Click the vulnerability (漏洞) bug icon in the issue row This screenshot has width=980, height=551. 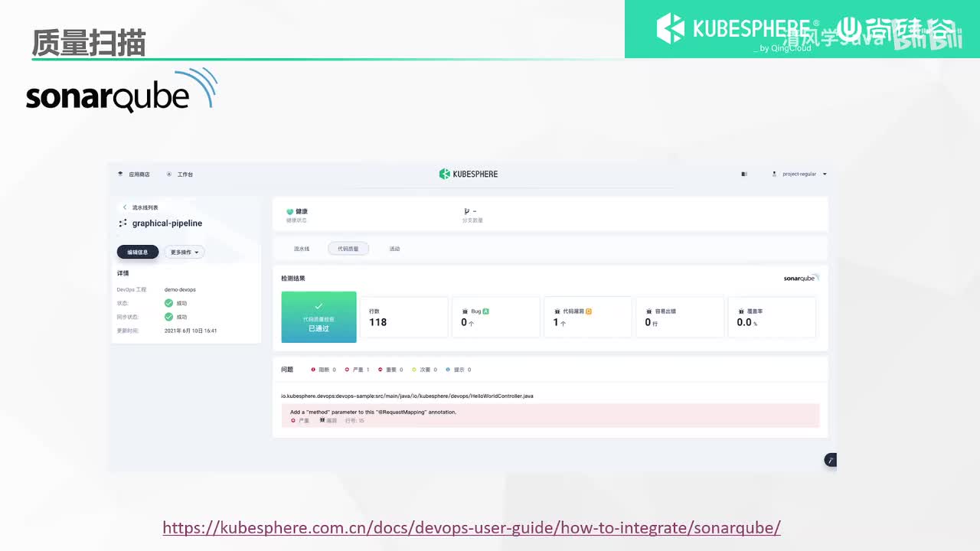322,420
